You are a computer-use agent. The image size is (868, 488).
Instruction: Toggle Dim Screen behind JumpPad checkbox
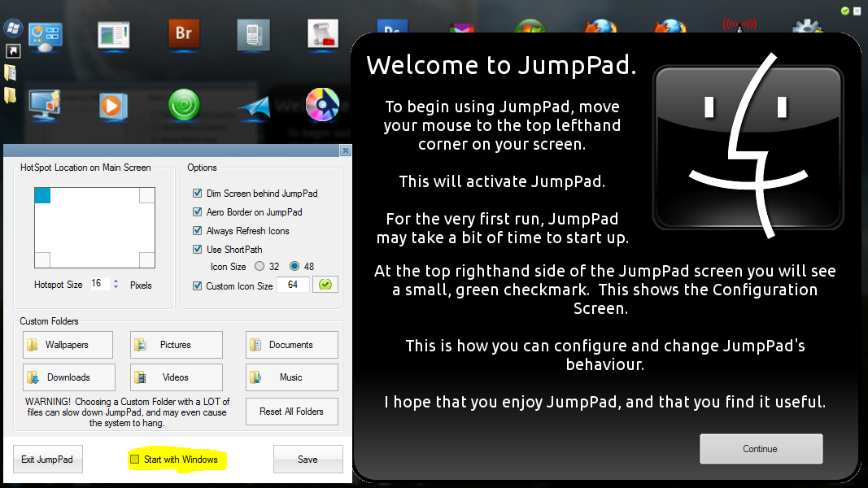point(197,193)
